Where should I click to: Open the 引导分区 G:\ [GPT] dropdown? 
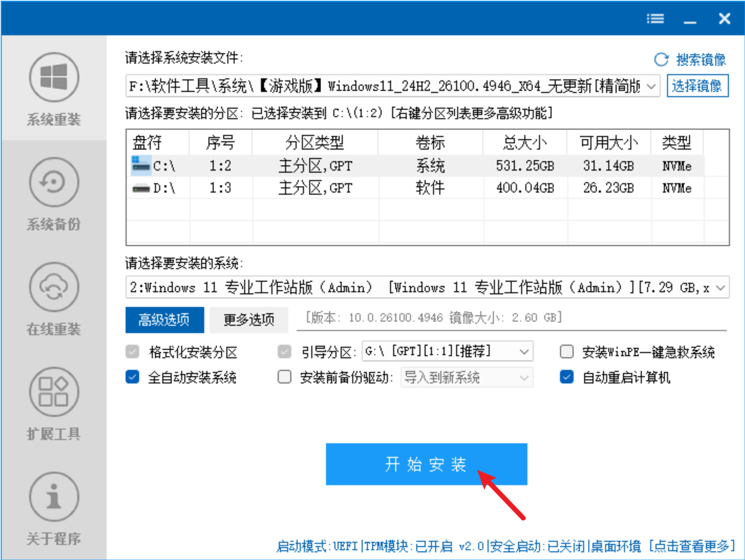pyautogui.click(x=447, y=352)
